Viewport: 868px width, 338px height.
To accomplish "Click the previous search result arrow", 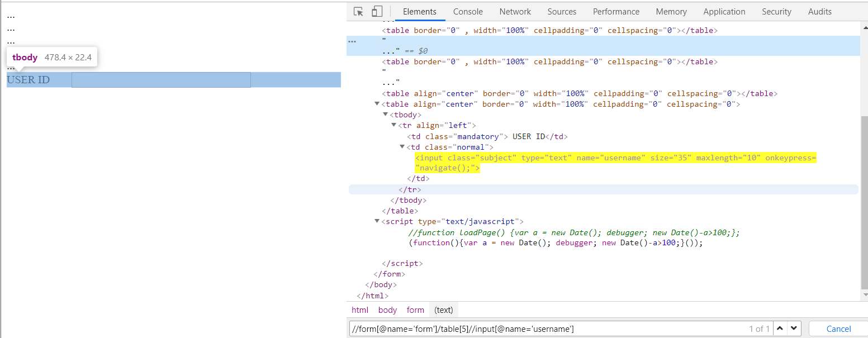I will coord(781,329).
